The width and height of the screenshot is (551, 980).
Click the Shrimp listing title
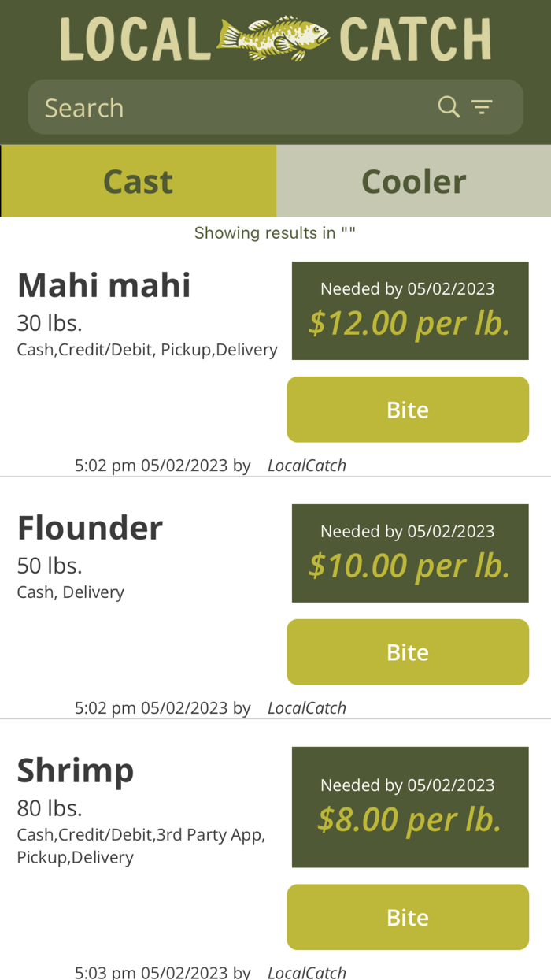point(75,770)
